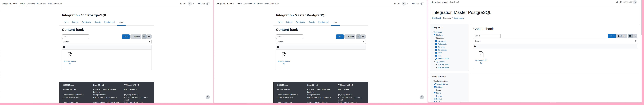The height and width of the screenshot is (105, 644).
Task: Open messaging icon in right classic-theme window
Action: (621, 2)
